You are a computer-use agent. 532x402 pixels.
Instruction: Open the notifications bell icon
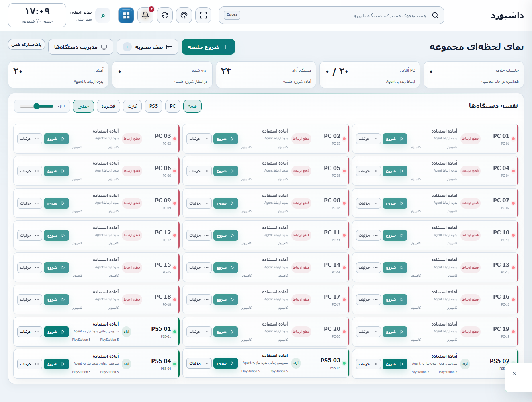click(x=145, y=15)
